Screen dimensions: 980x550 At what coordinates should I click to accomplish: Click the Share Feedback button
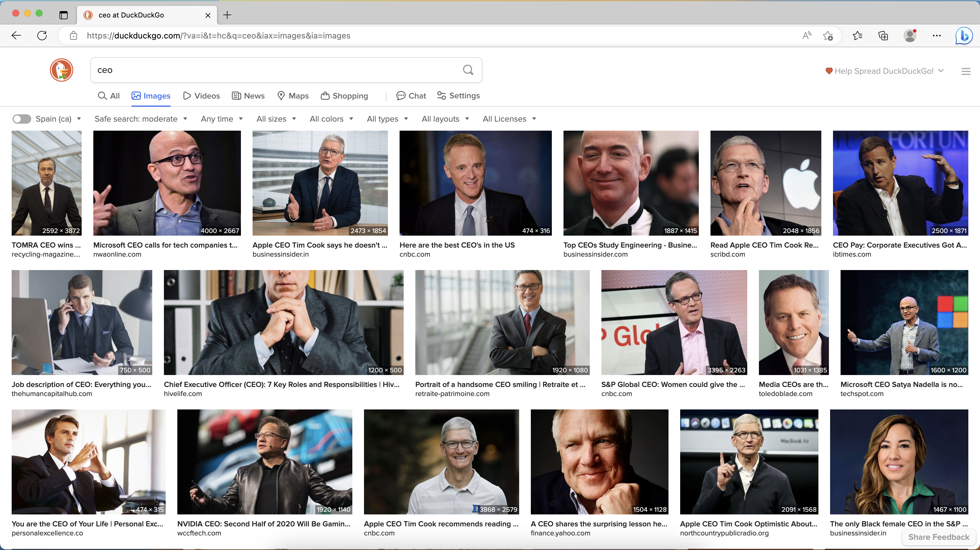pos(939,537)
